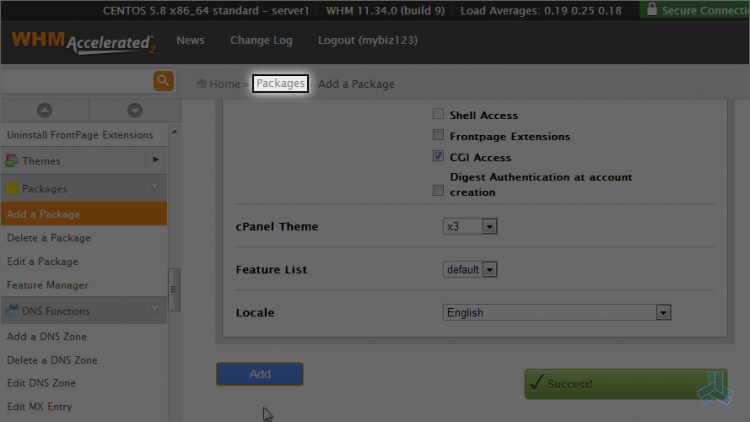The width and height of the screenshot is (750, 422).
Task: Click the Secure Connection lock icon
Action: click(x=651, y=9)
